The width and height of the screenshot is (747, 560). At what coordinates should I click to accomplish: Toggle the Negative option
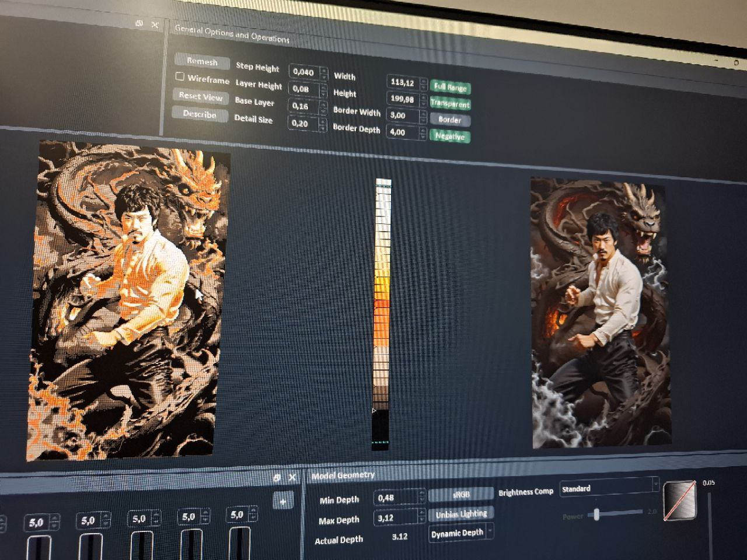point(449,136)
